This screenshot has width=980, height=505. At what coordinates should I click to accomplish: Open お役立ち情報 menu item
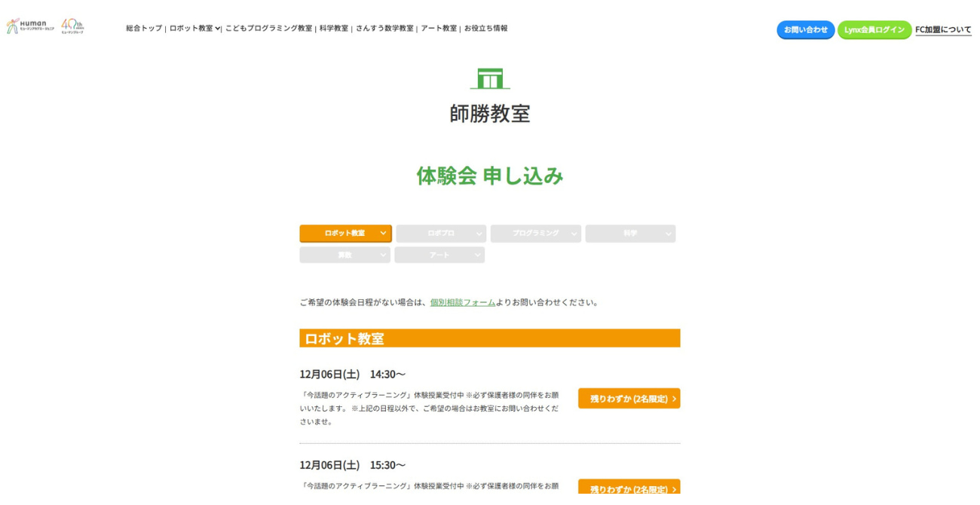tap(485, 29)
